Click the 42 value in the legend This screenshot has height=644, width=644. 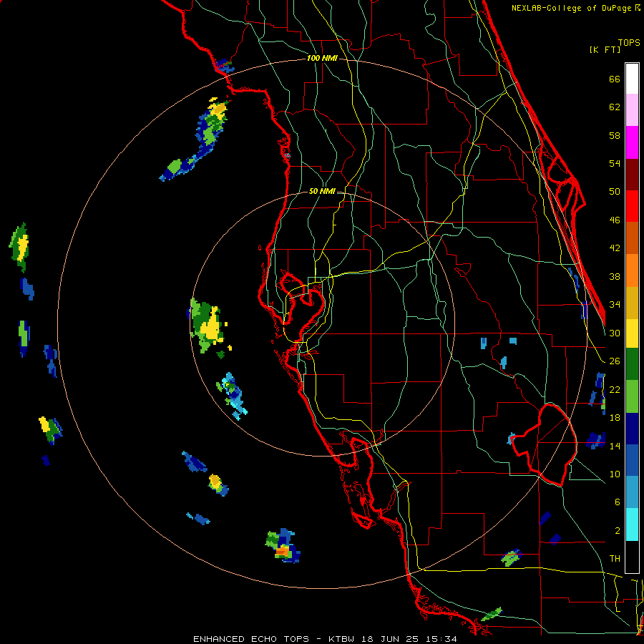[615, 248]
